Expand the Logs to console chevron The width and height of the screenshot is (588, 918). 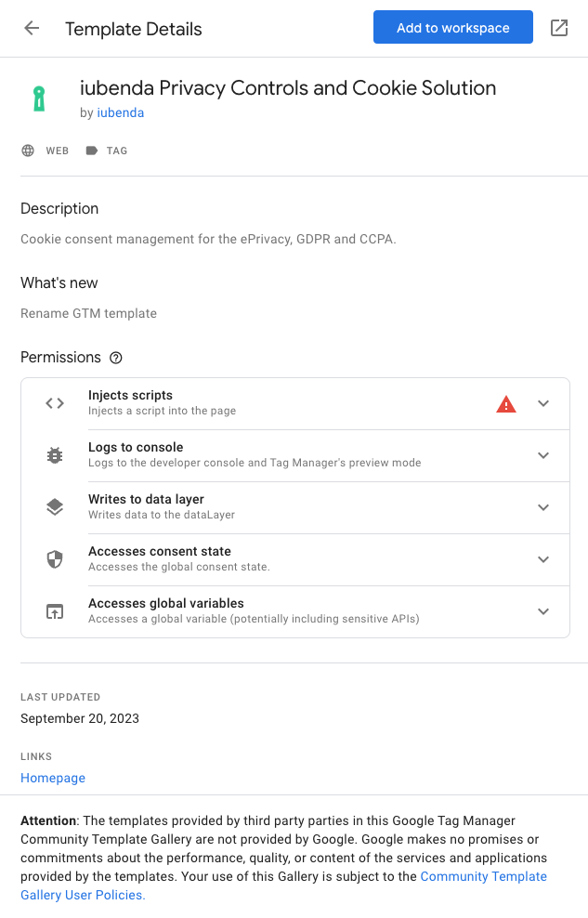[x=543, y=455]
